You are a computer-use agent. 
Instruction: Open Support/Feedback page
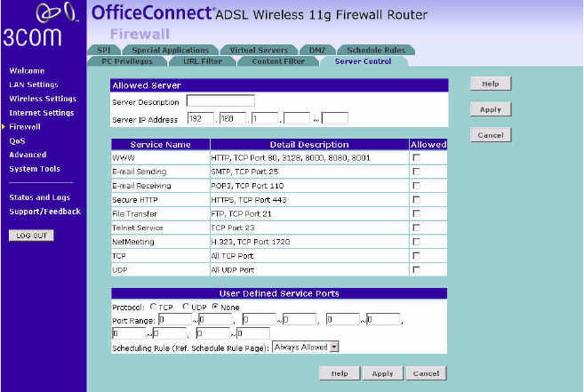44,212
